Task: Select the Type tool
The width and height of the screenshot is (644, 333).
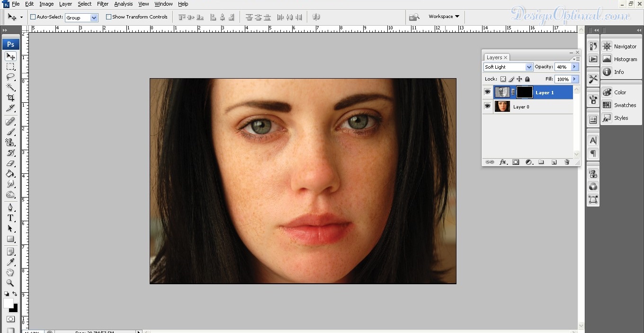Action: click(10, 218)
